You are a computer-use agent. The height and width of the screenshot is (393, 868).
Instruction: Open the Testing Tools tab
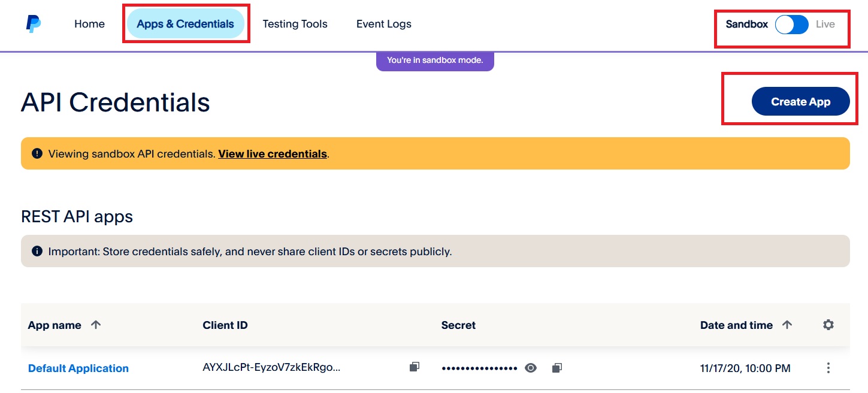[x=295, y=24]
